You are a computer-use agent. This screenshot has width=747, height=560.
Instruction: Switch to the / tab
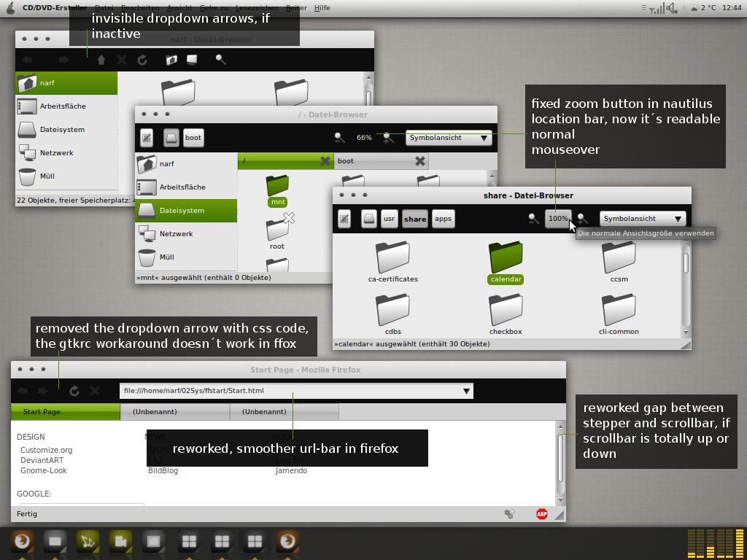point(286,161)
